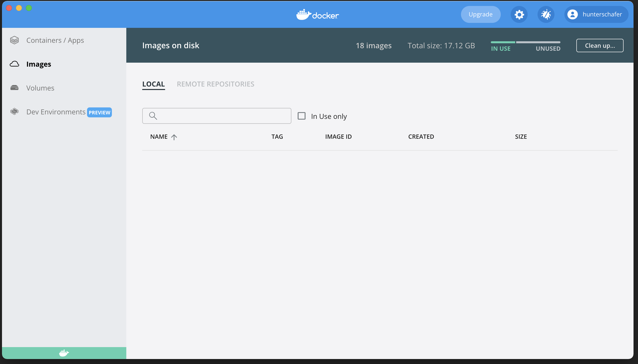
Task: Open the hunterschafer account menu
Action: [596, 14]
